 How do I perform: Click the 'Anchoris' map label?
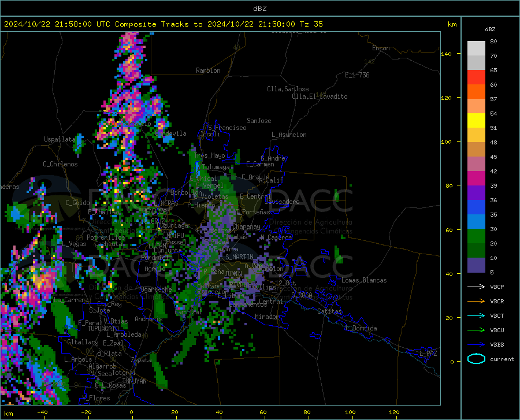coord(148,319)
